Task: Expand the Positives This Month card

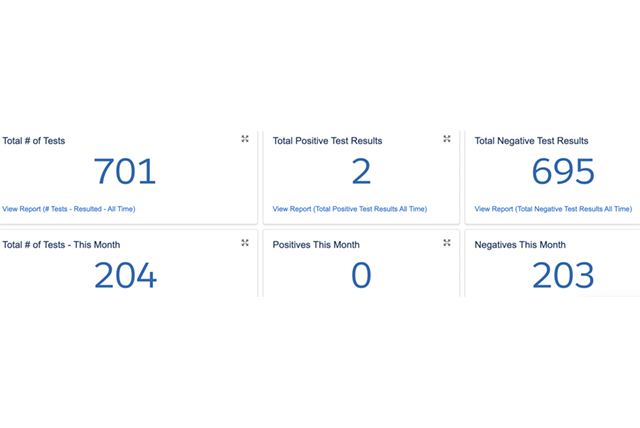Action: (x=447, y=243)
